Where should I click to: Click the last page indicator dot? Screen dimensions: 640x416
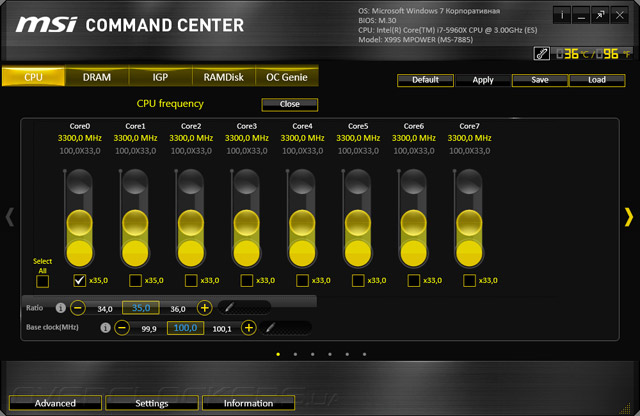point(364,354)
